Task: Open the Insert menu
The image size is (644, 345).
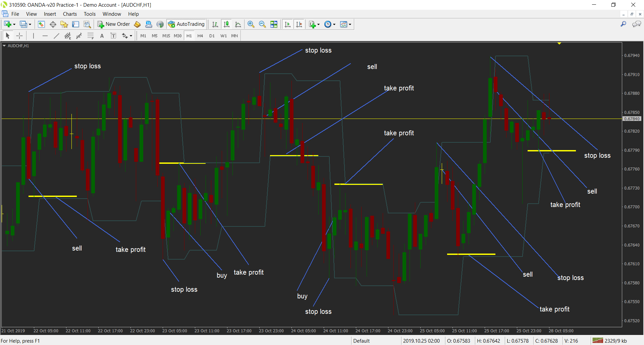Action: click(50, 14)
